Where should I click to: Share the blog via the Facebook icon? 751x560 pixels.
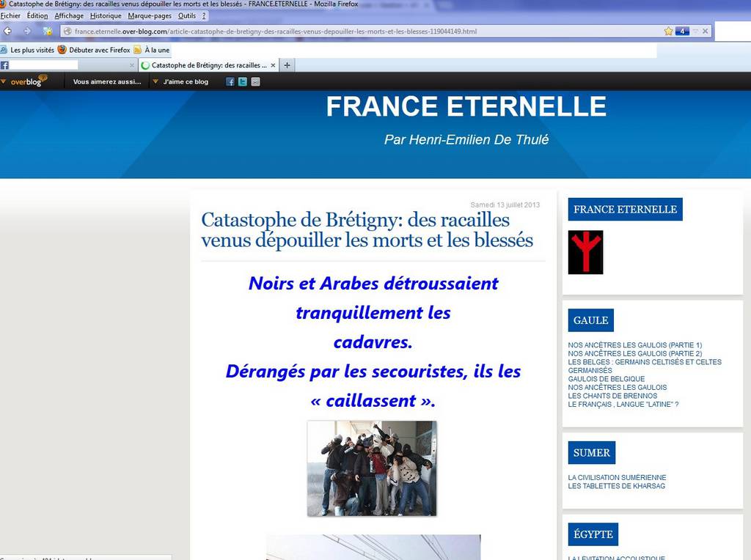[x=230, y=82]
